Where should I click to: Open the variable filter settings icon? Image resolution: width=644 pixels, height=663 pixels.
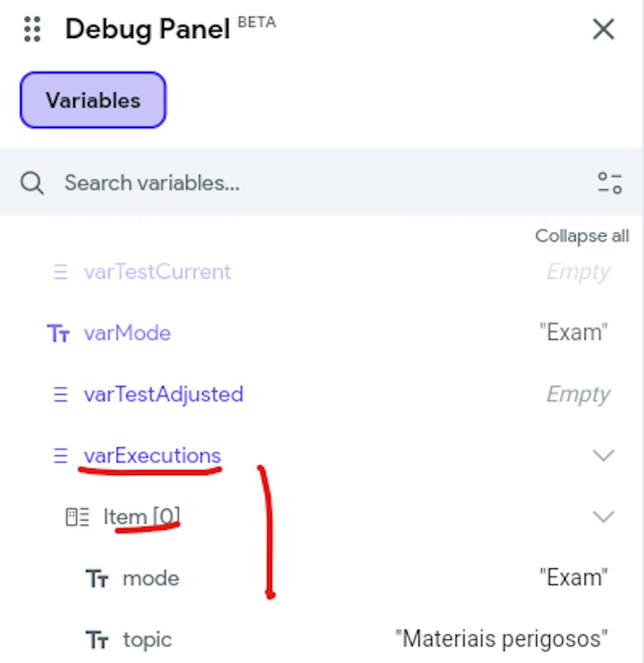609,183
